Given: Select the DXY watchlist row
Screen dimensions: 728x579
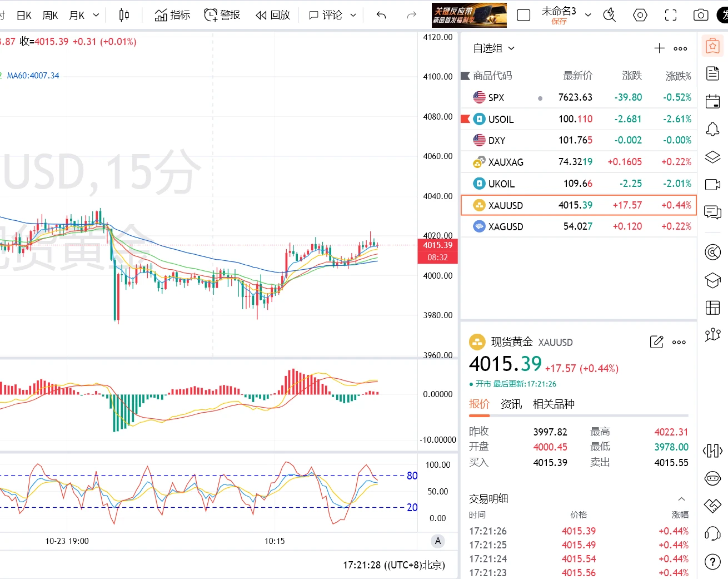Looking at the screenshot, I should (x=579, y=140).
